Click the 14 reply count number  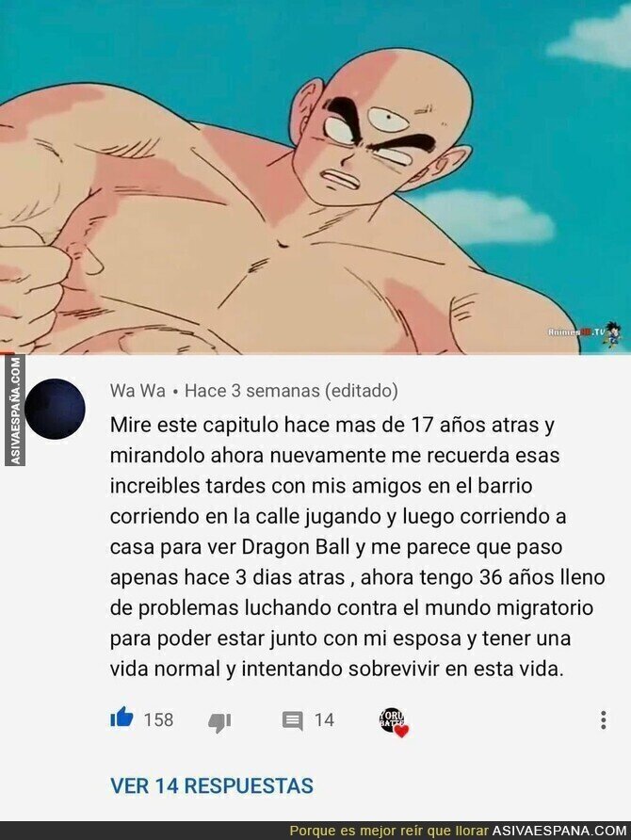[324, 719]
